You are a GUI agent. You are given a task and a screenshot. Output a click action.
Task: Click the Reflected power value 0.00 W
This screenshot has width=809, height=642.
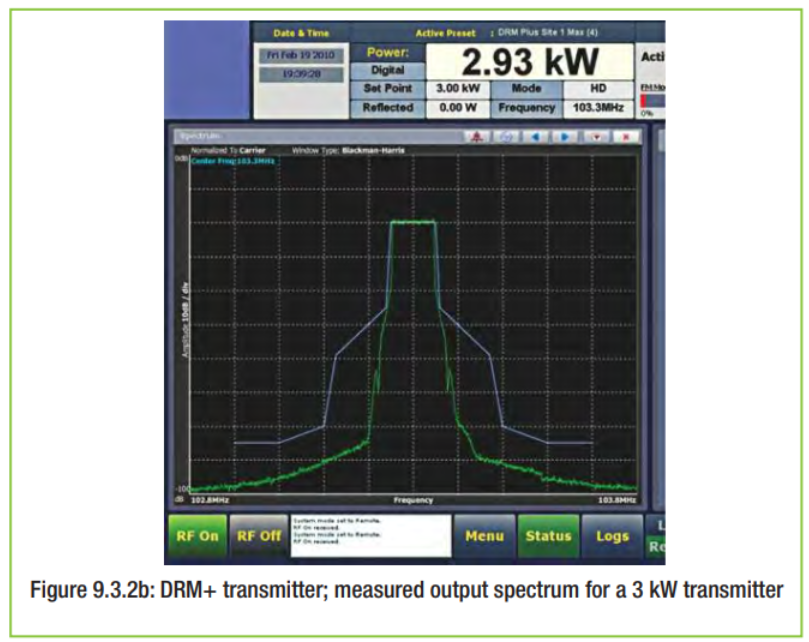(x=458, y=107)
